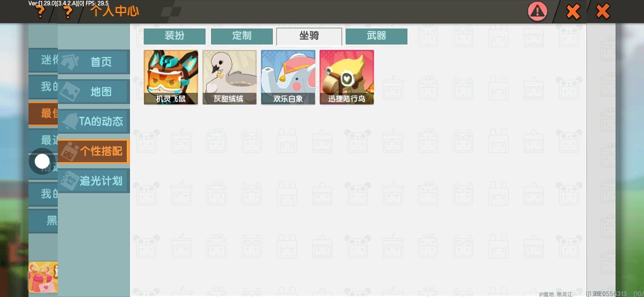Switch to the 武器 tab
This screenshot has width=644, height=297.
[376, 36]
